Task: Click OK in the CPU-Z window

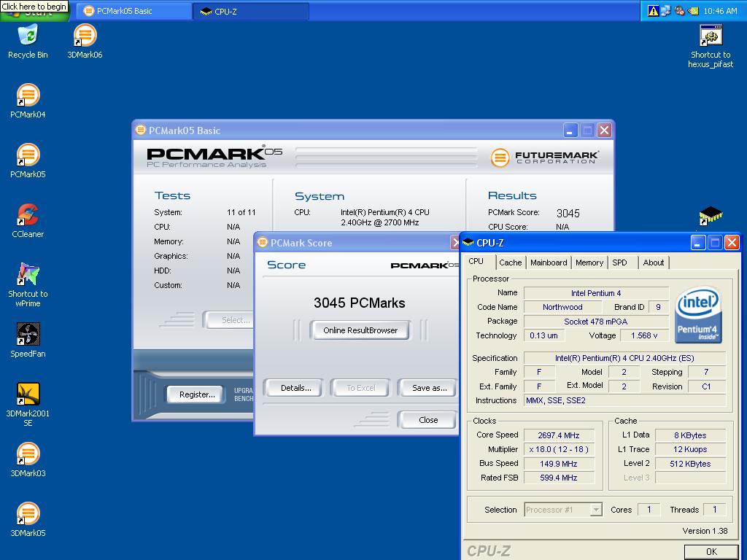Action: 712,551
